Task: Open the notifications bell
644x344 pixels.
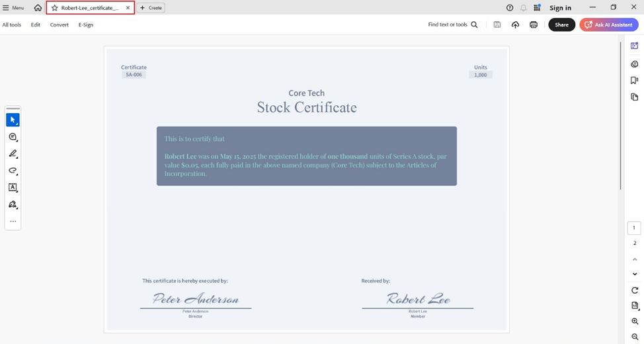Action: tap(523, 8)
